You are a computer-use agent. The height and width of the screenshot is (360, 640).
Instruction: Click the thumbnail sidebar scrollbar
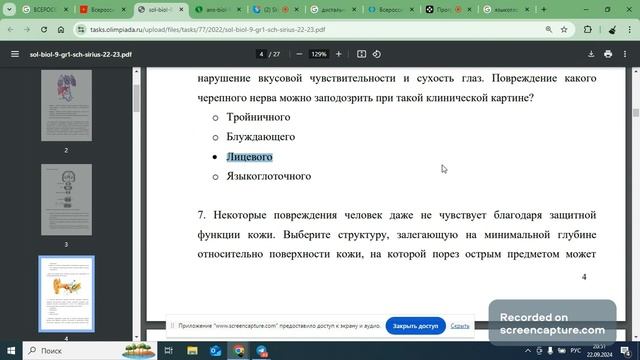point(136,98)
